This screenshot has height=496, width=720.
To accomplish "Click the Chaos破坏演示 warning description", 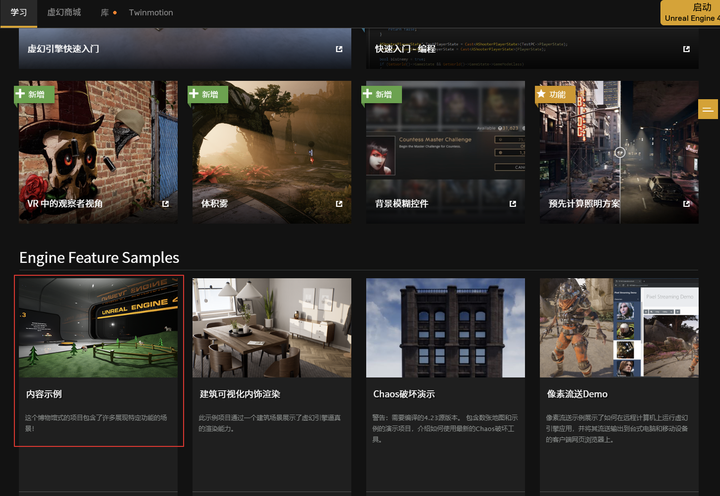I will [445, 428].
